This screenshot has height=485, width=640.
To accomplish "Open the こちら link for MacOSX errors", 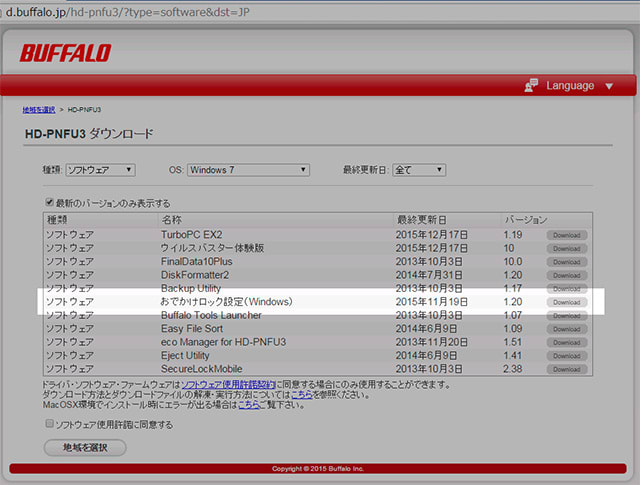I will 249,405.
